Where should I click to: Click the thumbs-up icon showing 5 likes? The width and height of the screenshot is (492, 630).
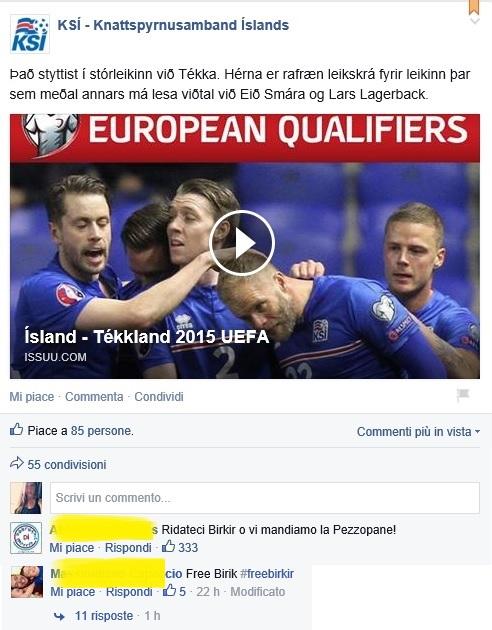click(x=169, y=590)
